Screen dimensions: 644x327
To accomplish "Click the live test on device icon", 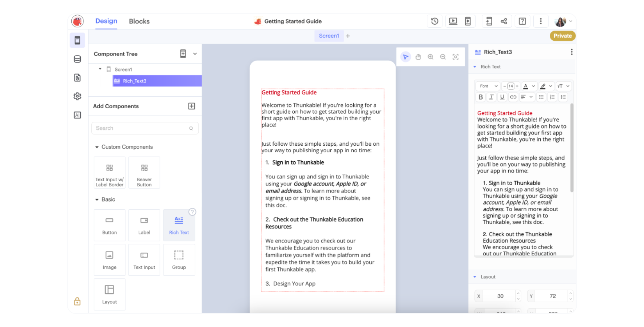I will [468, 21].
